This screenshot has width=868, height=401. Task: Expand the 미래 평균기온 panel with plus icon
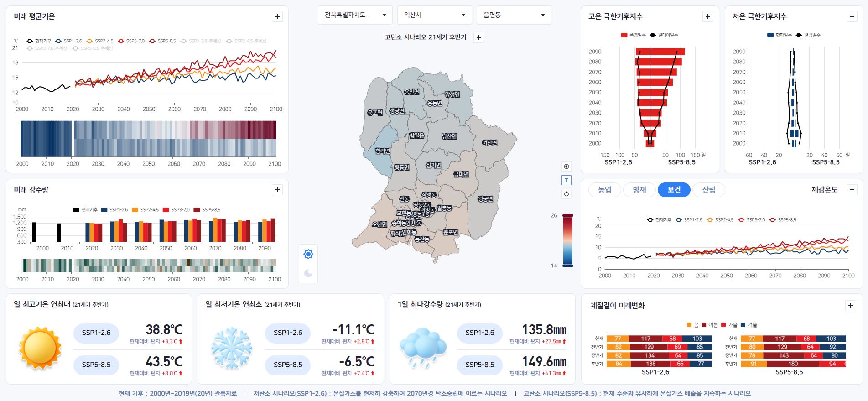click(277, 16)
